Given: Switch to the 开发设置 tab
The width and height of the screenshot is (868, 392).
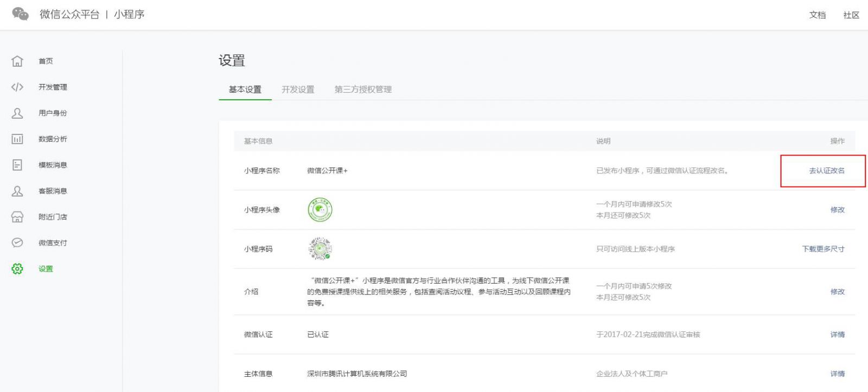Looking at the screenshot, I should (298, 89).
